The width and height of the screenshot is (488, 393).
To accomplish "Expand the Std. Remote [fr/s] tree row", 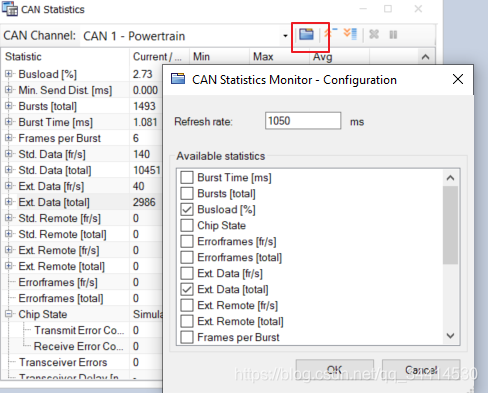I will (x=9, y=218).
